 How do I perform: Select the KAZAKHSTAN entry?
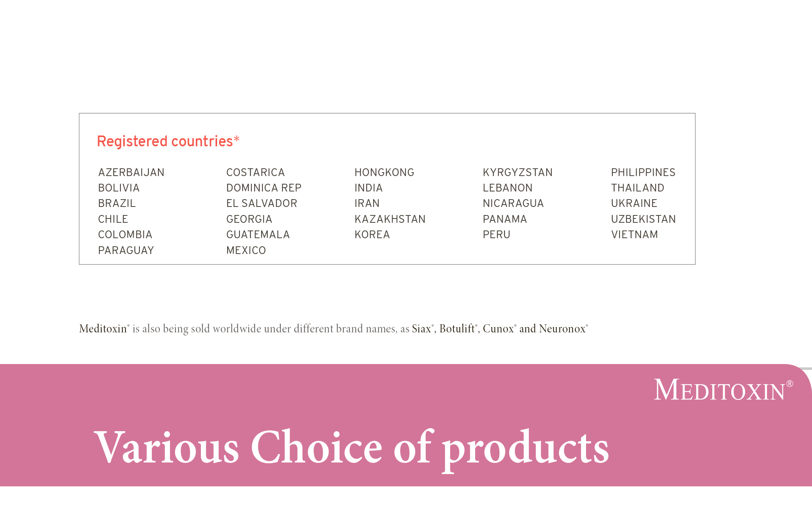(390, 219)
